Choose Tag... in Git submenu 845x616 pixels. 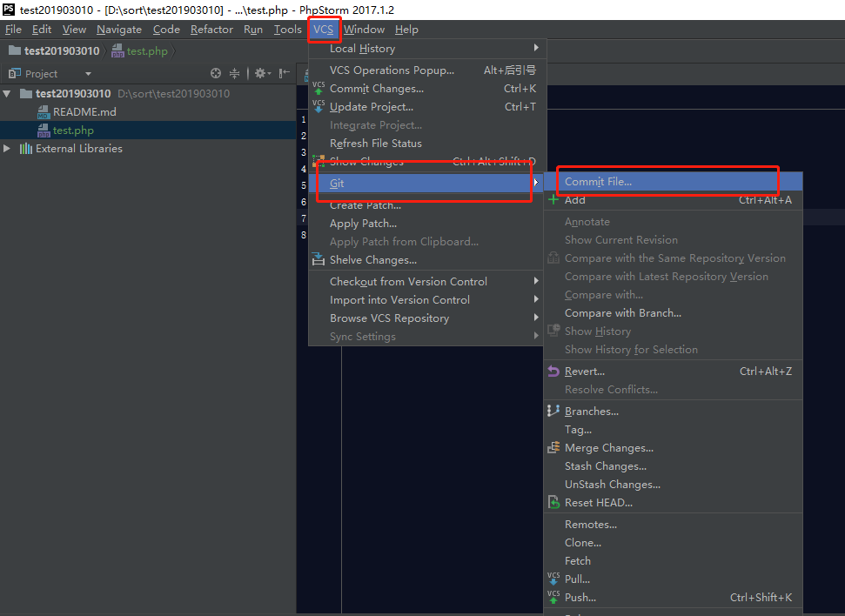[x=673, y=430]
